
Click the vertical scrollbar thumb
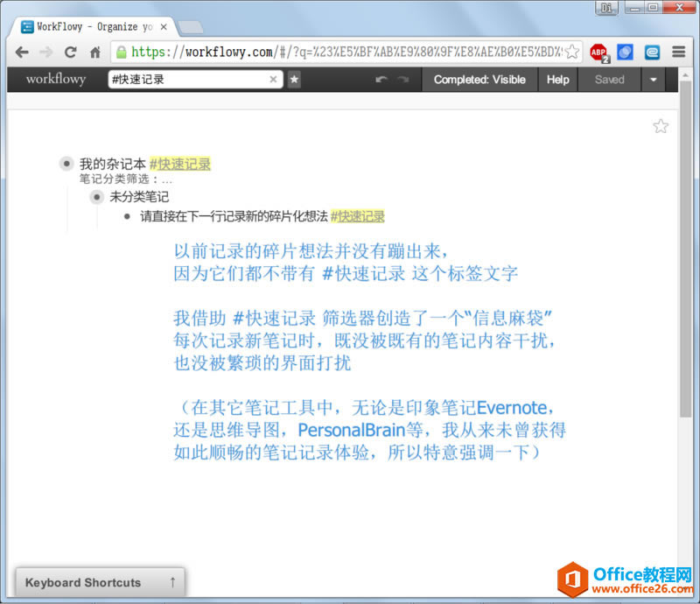pos(686,249)
